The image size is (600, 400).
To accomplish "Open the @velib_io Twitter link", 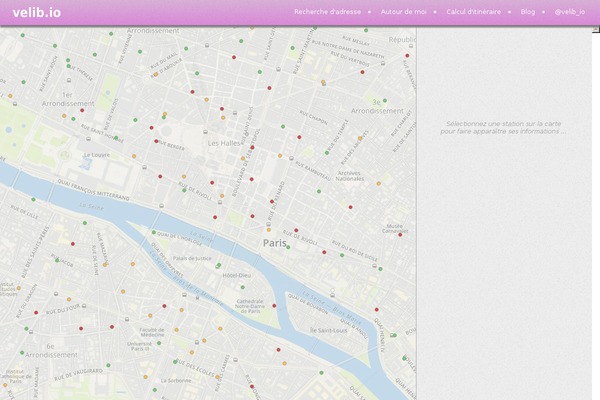I will pyautogui.click(x=570, y=12).
